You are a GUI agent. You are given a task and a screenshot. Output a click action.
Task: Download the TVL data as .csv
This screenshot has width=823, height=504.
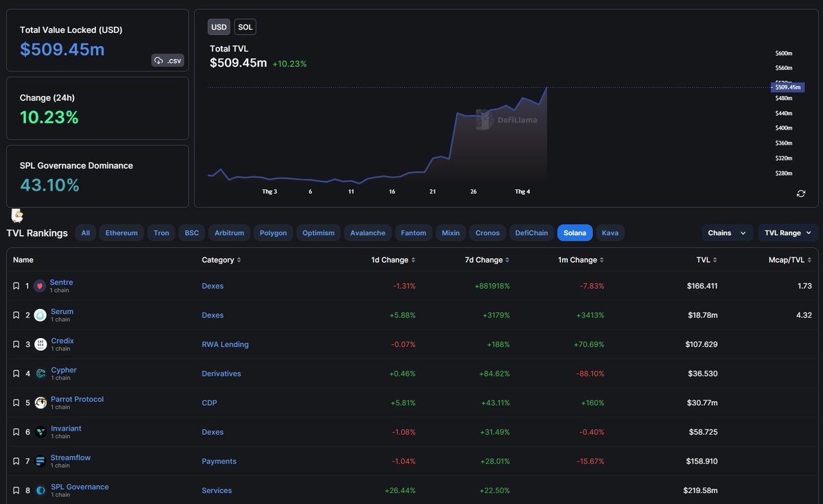168,60
